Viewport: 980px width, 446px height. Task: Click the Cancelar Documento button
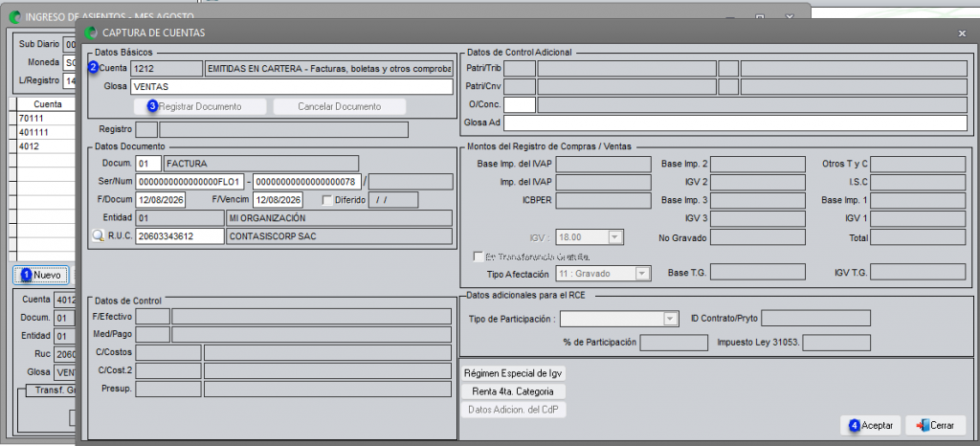point(340,107)
